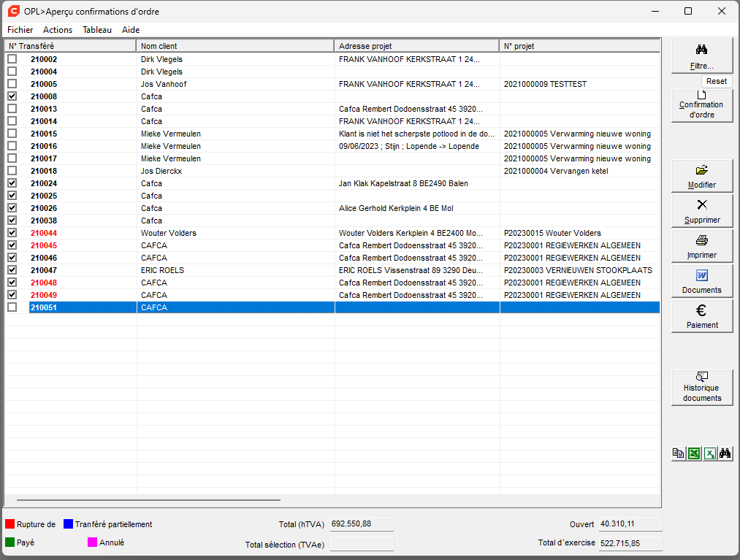Screen dimensions: 740x560
Task: Click the red app logo in title bar
Action: (x=14, y=11)
